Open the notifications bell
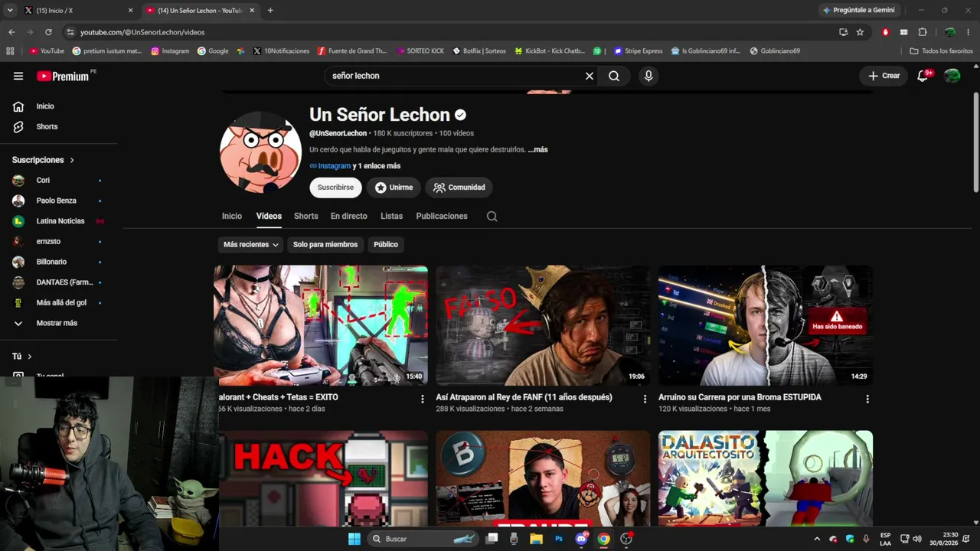This screenshot has height=551, width=980. (923, 76)
